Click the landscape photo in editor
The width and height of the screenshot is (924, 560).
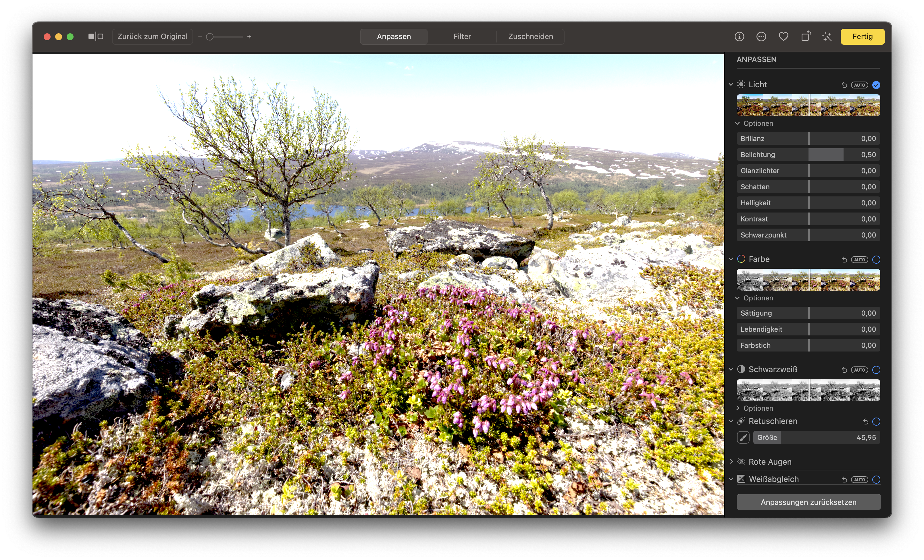coord(378,285)
